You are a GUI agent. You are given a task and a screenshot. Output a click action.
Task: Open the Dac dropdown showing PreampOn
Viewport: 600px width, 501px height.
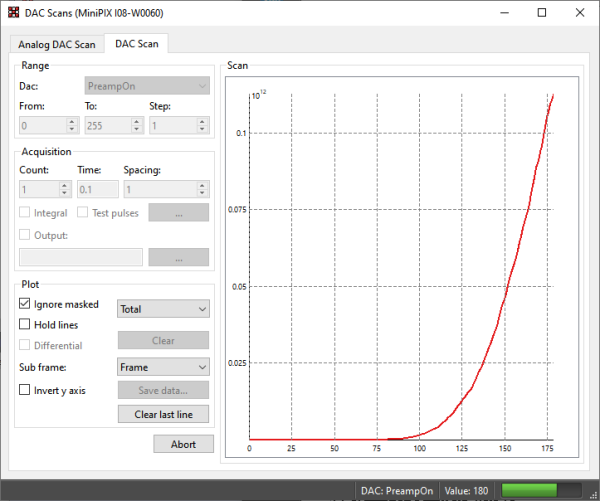(x=147, y=87)
